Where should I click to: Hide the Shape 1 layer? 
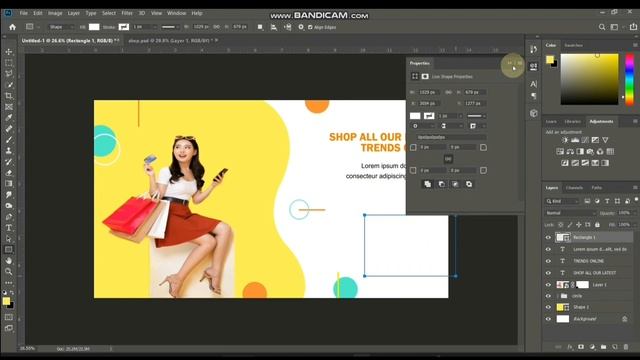pyautogui.click(x=548, y=307)
